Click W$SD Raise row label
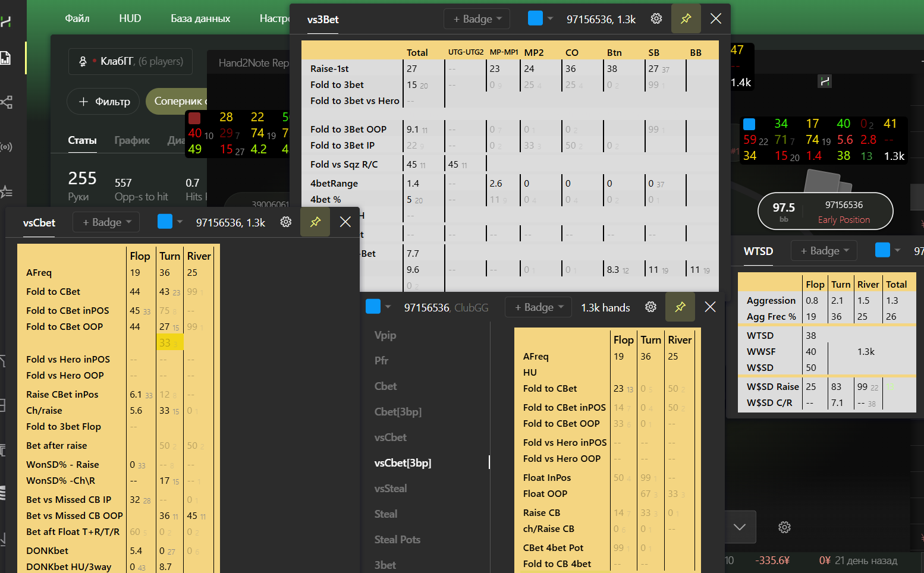924x573 pixels. click(773, 387)
